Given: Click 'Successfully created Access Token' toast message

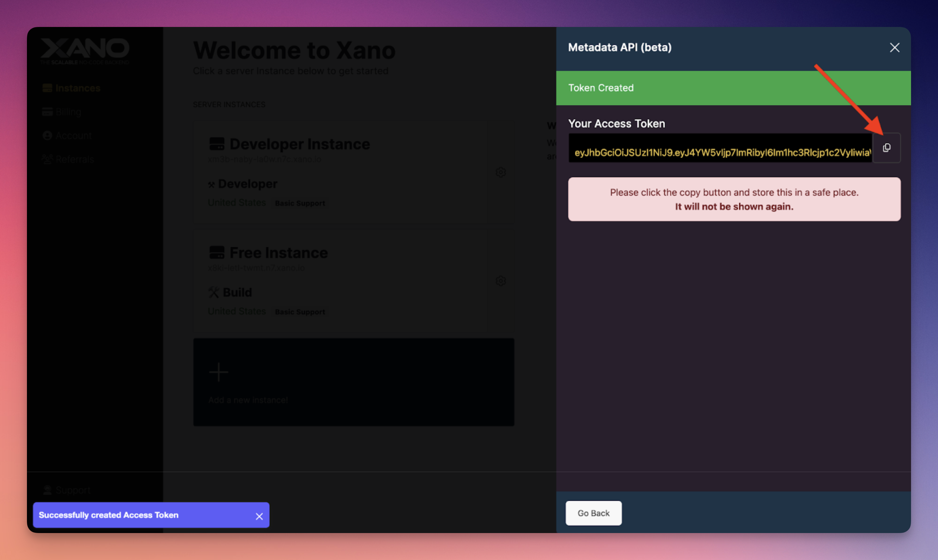Looking at the screenshot, I should point(109,515).
